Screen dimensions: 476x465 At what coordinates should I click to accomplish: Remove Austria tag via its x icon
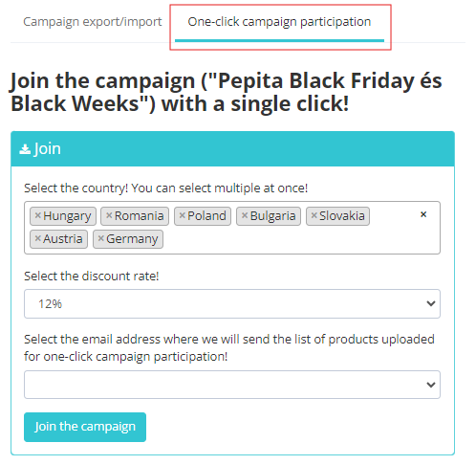click(37, 238)
